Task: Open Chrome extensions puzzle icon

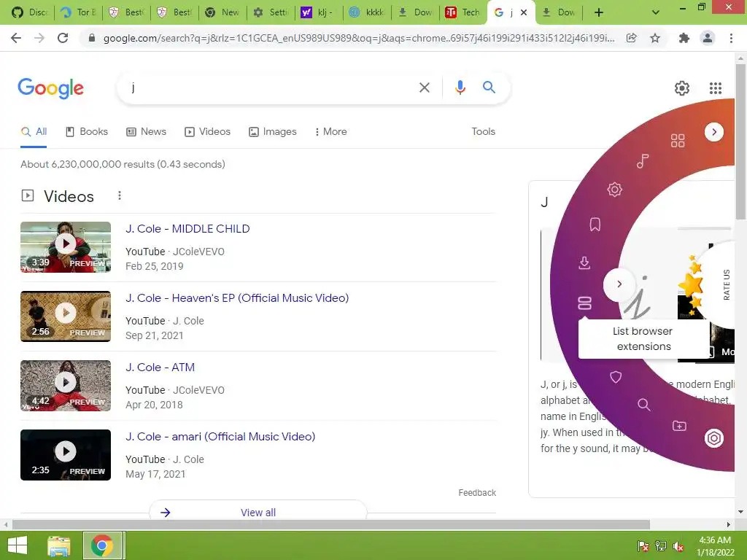Action: click(684, 38)
